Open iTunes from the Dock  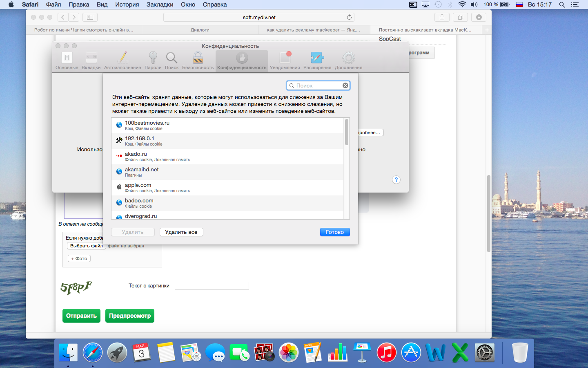coord(387,352)
